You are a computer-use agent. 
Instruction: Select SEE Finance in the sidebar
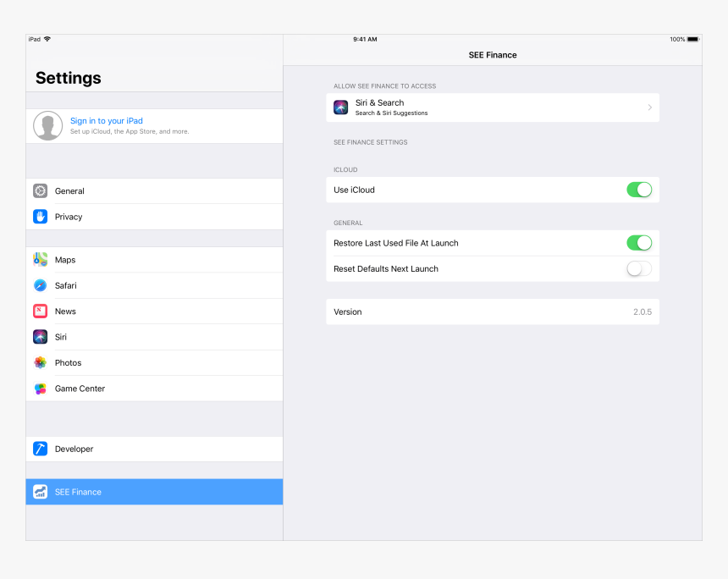(154, 492)
